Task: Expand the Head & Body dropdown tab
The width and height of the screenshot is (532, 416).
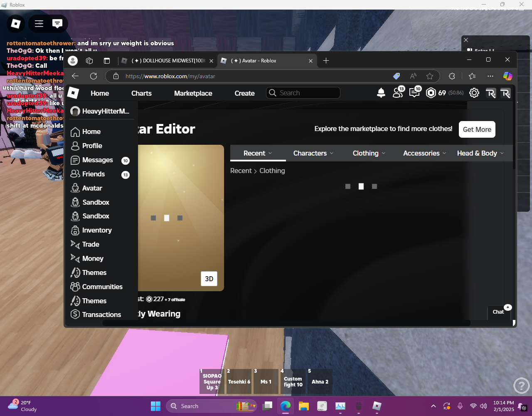Action: 480,153
